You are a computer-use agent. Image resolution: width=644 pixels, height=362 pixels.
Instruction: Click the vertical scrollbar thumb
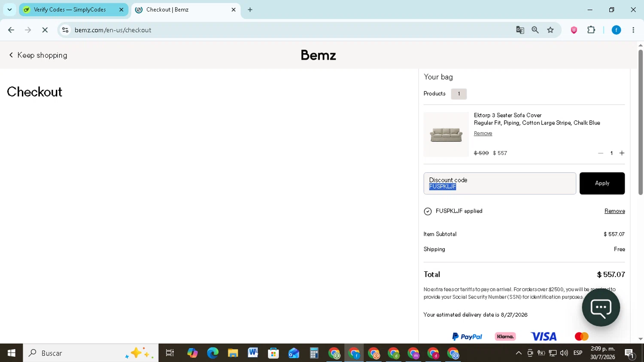click(641, 122)
